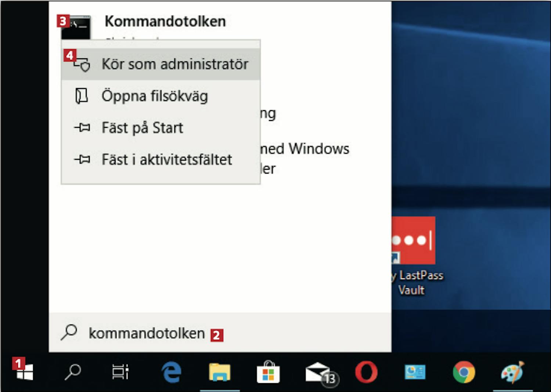
Task: Choose Öppna filsökväg from the context menu
Action: pos(161,96)
